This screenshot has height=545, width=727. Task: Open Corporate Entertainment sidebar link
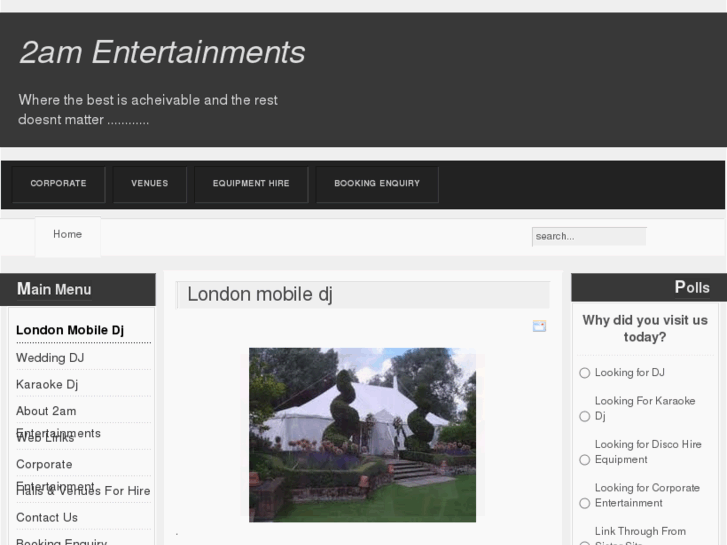pos(44,464)
